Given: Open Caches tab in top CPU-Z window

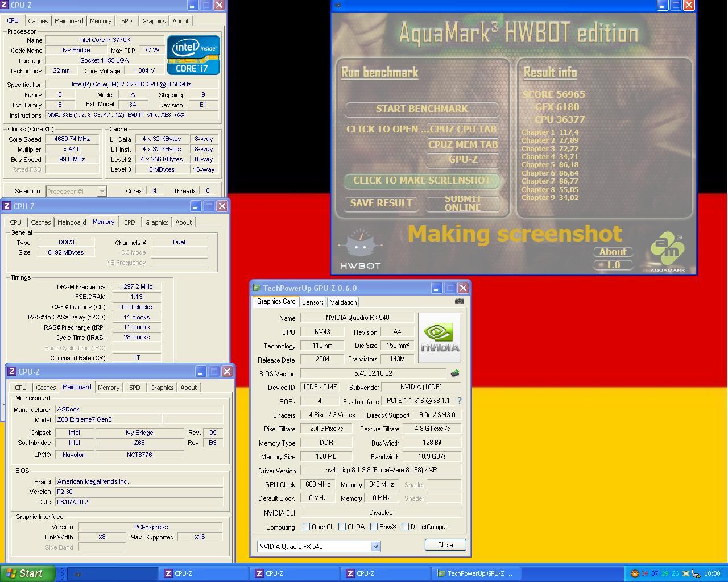Looking at the screenshot, I should pyautogui.click(x=38, y=21).
